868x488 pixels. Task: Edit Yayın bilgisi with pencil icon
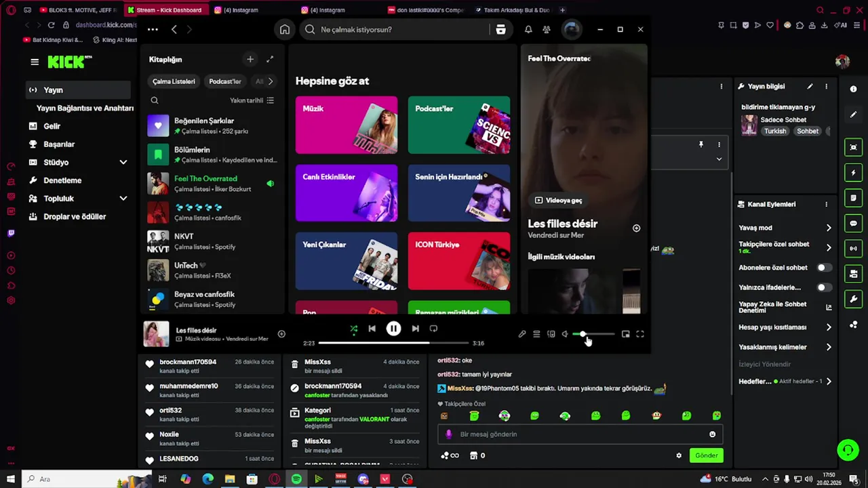coord(810,87)
